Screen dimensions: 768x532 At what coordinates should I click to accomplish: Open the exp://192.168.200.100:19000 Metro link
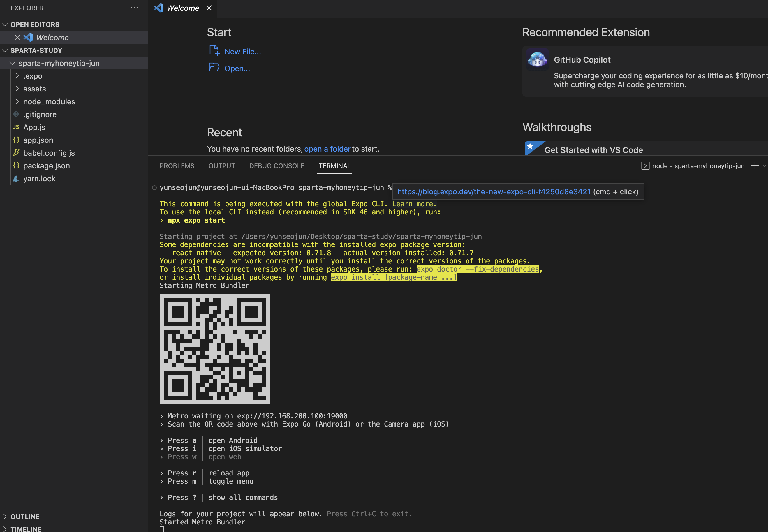click(292, 416)
